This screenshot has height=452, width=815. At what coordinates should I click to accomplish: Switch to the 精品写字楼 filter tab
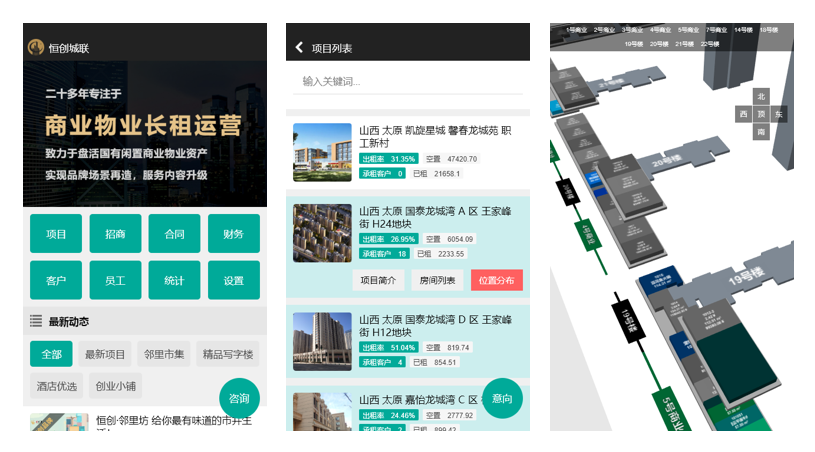pos(228,354)
